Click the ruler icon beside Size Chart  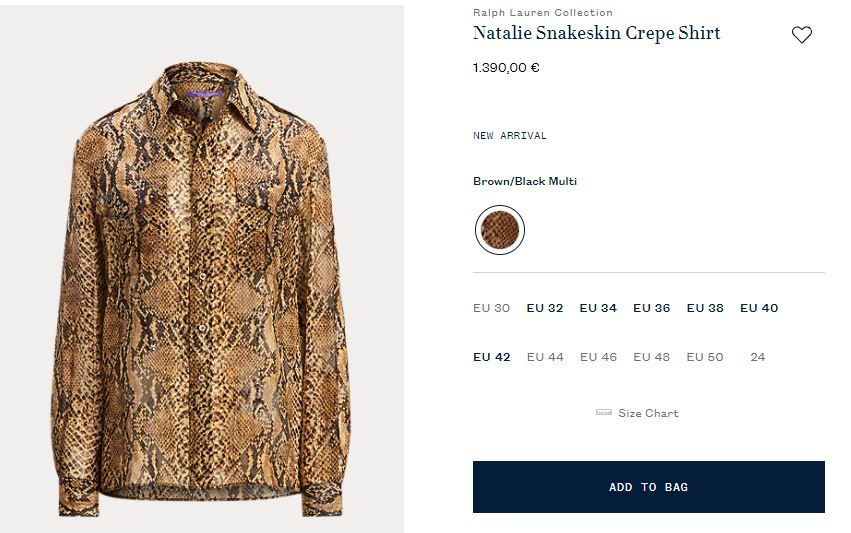coord(603,413)
